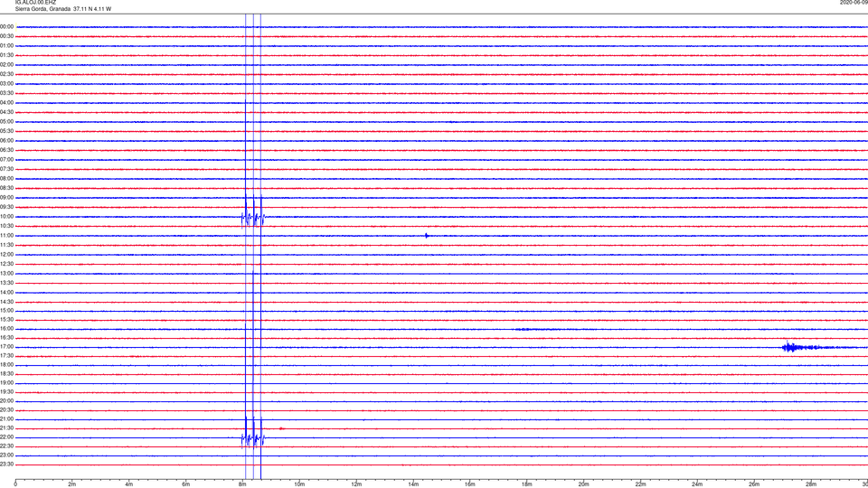Select the 06:00 time label
The width and height of the screenshot is (868, 488).
pos(7,141)
